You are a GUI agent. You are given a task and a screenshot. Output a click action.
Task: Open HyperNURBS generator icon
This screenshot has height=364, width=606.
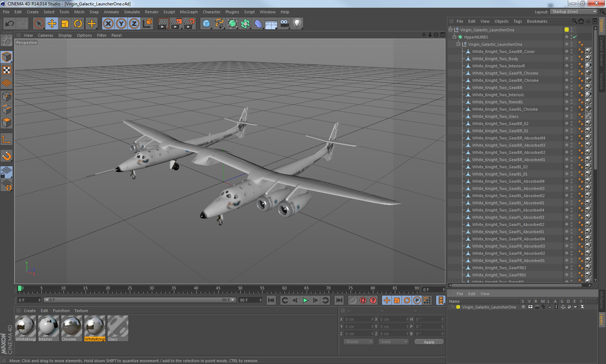[x=232, y=24]
